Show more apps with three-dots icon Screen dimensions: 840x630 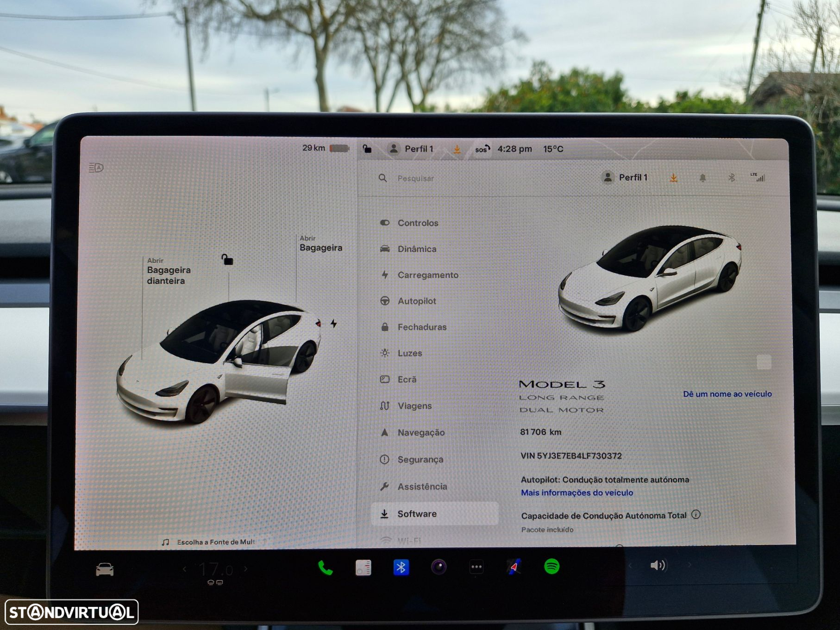(476, 567)
